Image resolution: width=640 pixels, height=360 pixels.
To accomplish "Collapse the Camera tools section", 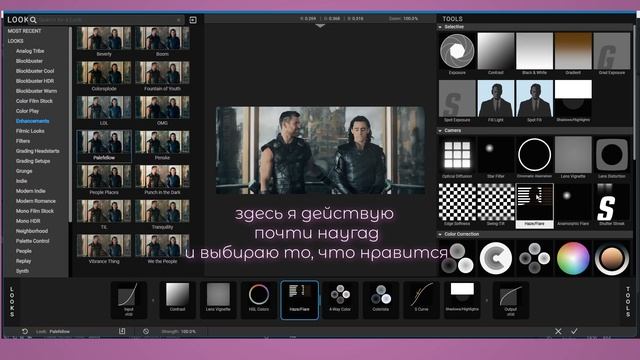I will [440, 131].
